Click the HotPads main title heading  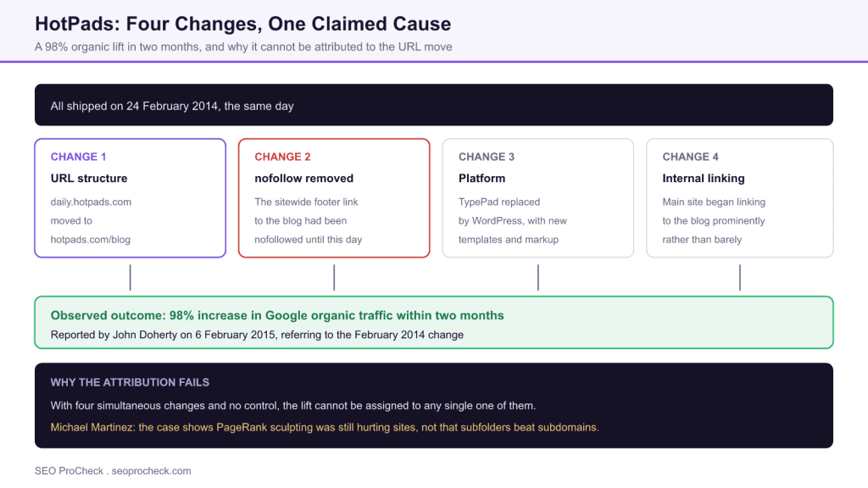243,24
